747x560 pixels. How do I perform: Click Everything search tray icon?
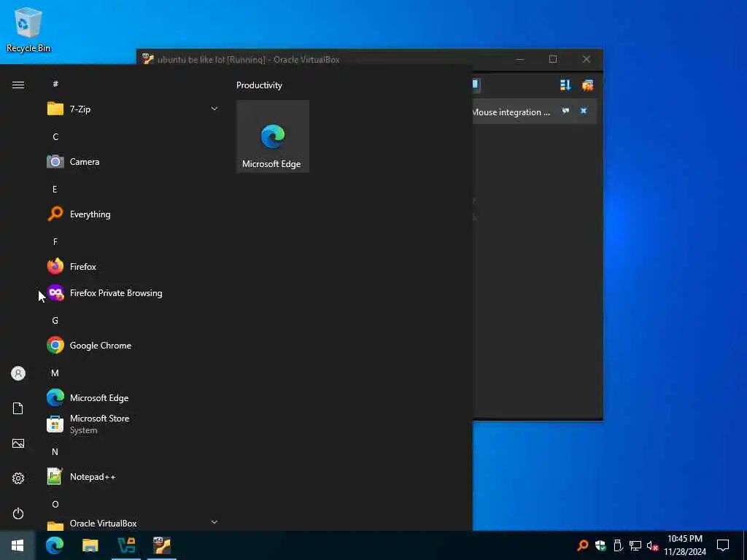582,545
